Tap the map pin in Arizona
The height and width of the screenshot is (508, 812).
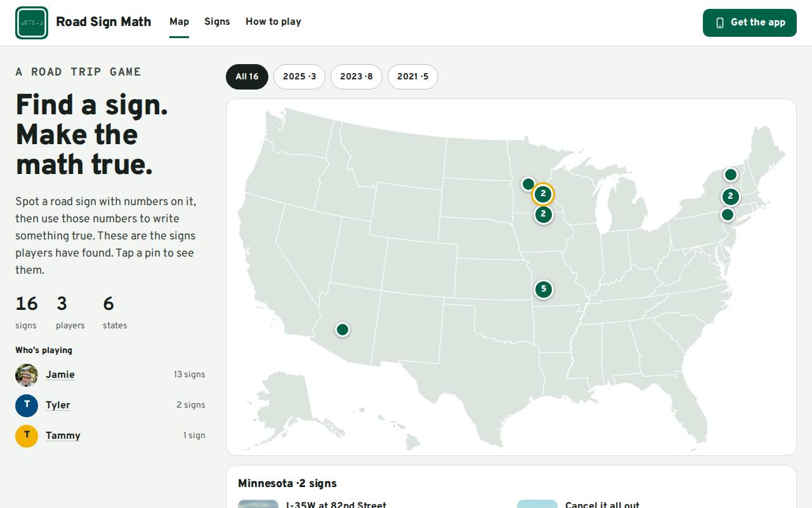[343, 330]
